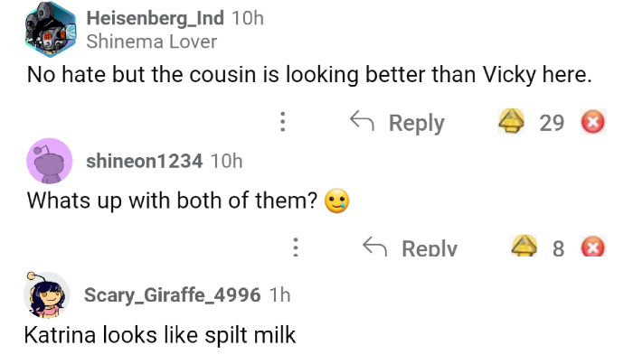
Task: Downvote the comment with 29 points
Action: [x=592, y=122]
